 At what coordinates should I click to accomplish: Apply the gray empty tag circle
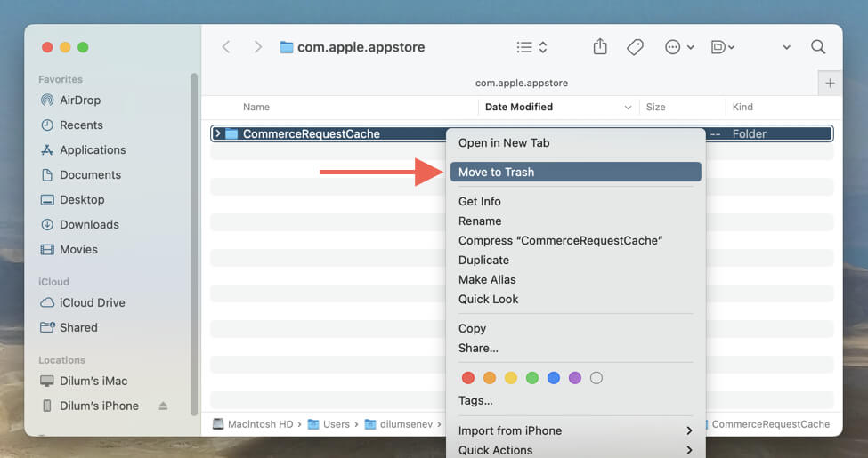tap(596, 378)
